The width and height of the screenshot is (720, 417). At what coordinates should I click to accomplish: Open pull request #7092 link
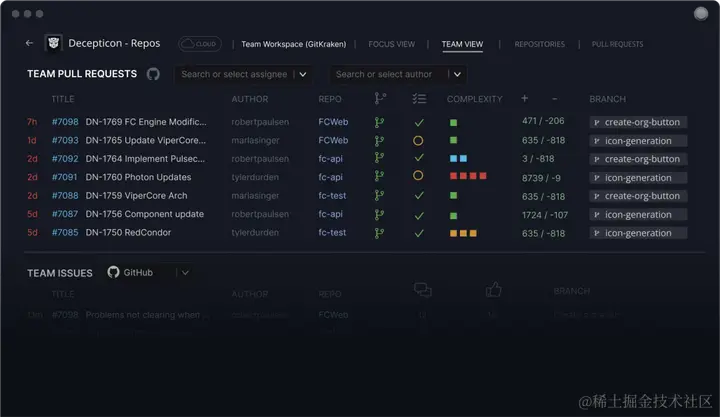pyautogui.click(x=65, y=158)
